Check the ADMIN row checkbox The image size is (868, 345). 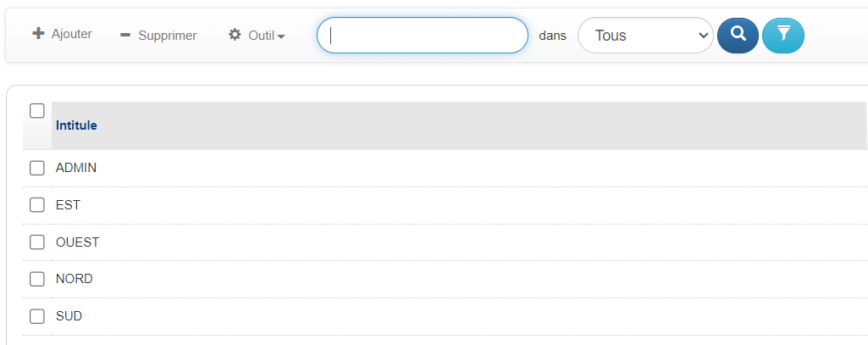coord(37,168)
